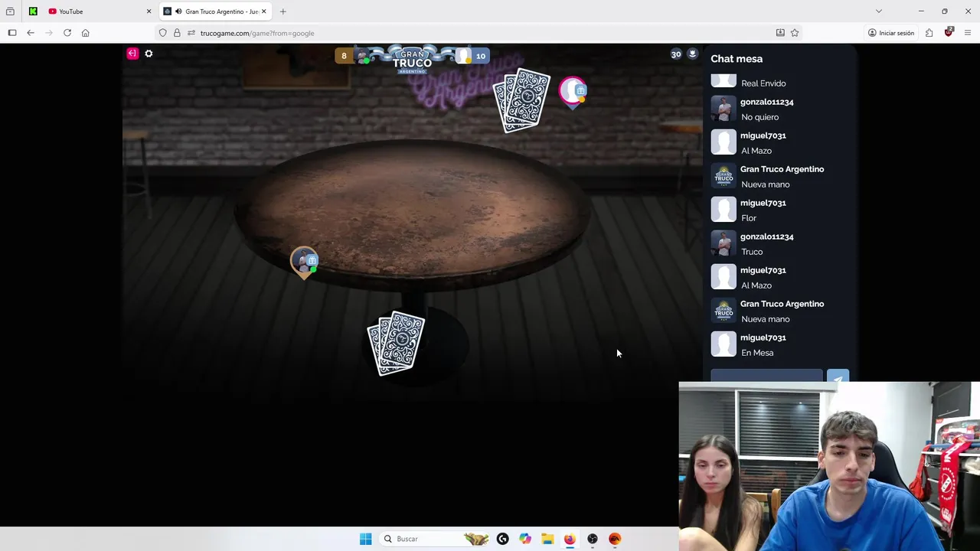Close the Gran Truco Argentino tab
980x551 pixels.
[x=263, y=11]
